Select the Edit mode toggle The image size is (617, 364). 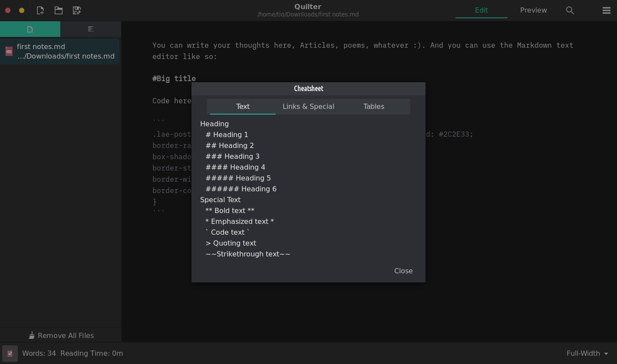tap(481, 10)
